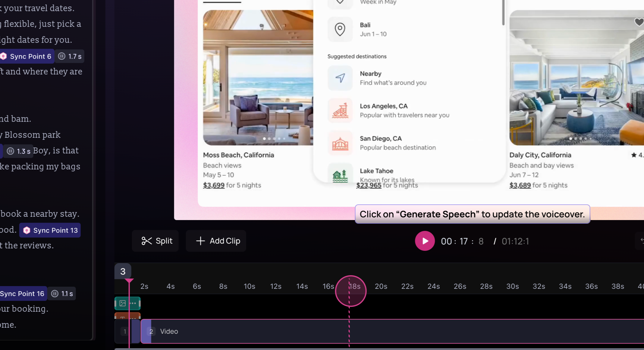644x350 pixels.
Task: Select the Sync Point 16 marker
Action: click(23, 294)
